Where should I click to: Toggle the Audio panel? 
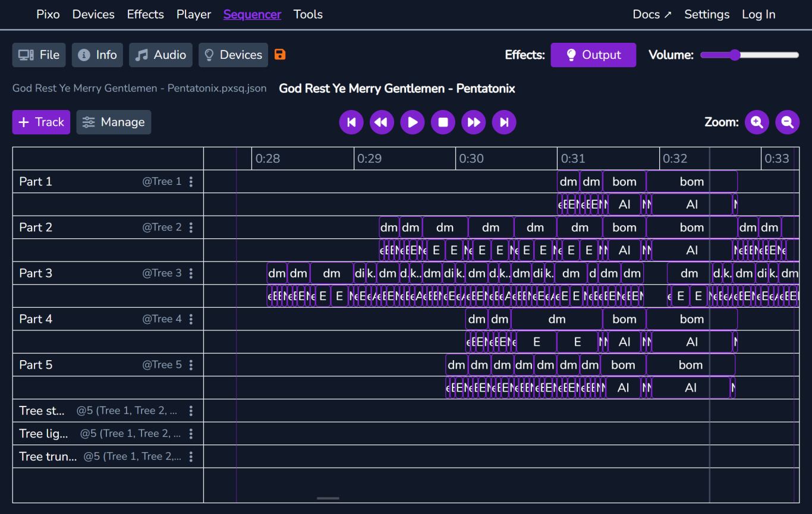[160, 54]
